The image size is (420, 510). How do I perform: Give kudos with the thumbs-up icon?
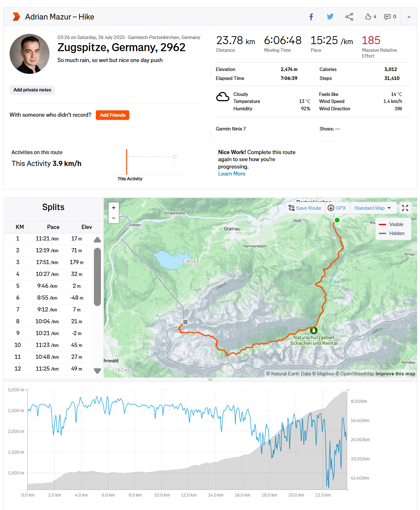point(368,16)
